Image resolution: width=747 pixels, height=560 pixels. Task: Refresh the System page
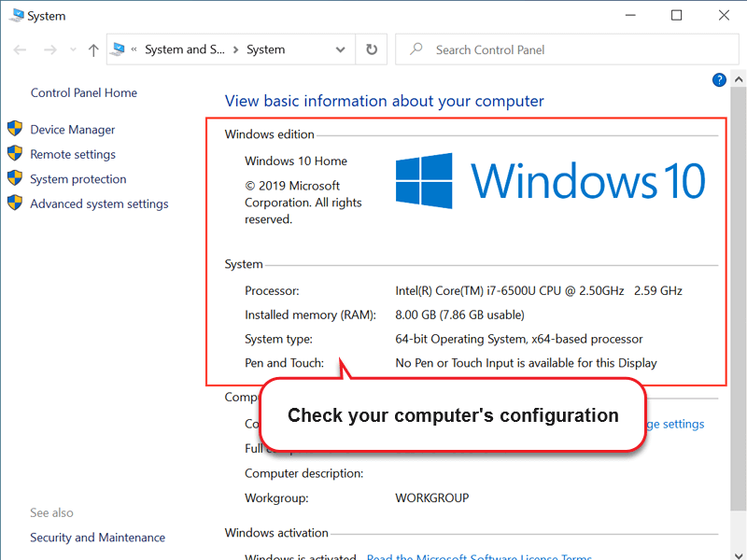[372, 49]
